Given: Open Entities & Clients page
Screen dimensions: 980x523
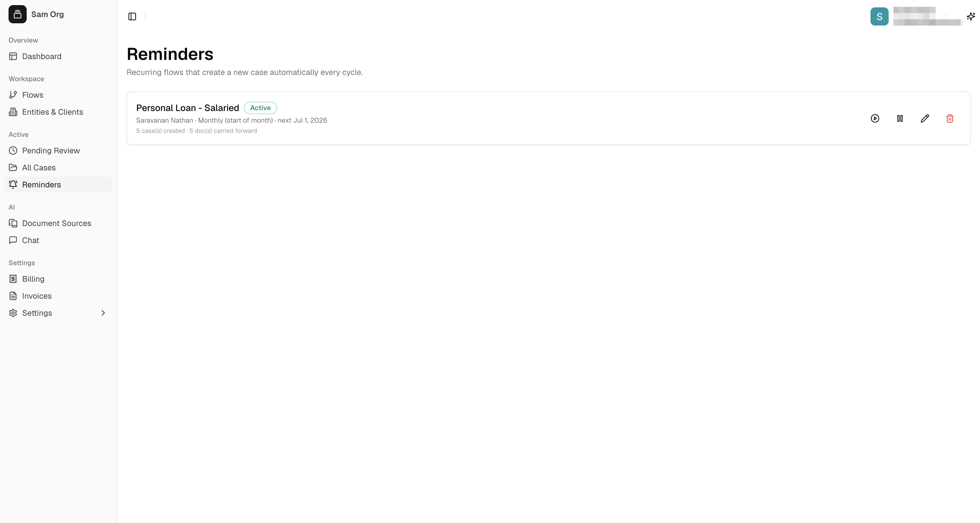Looking at the screenshot, I should 58,112.
